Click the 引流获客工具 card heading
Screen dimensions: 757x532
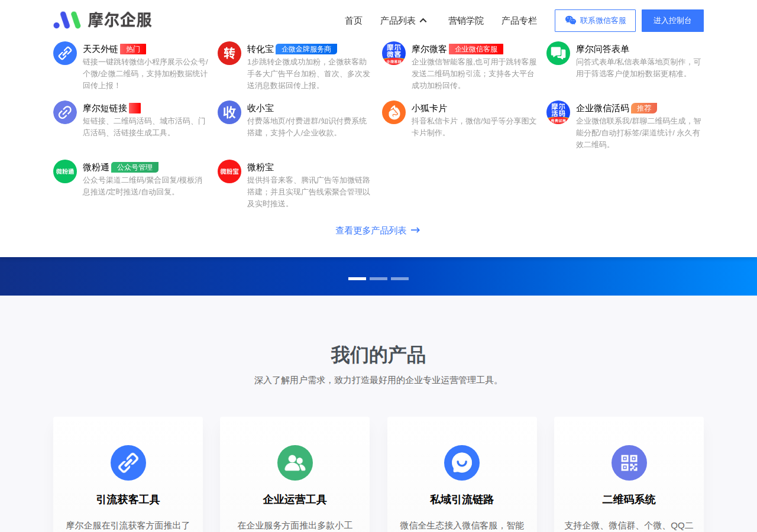128,499
